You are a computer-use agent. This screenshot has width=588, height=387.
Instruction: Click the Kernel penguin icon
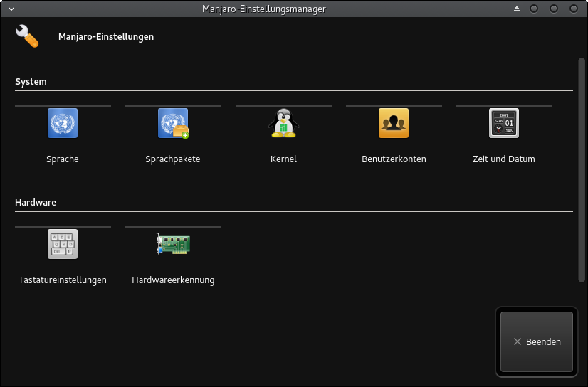click(x=283, y=123)
